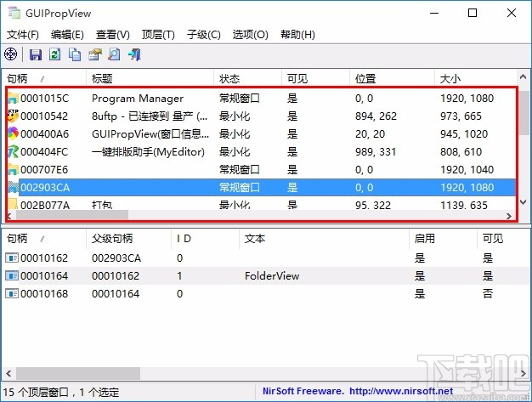
Task: Open the 文件(F) menu
Action: (23, 35)
